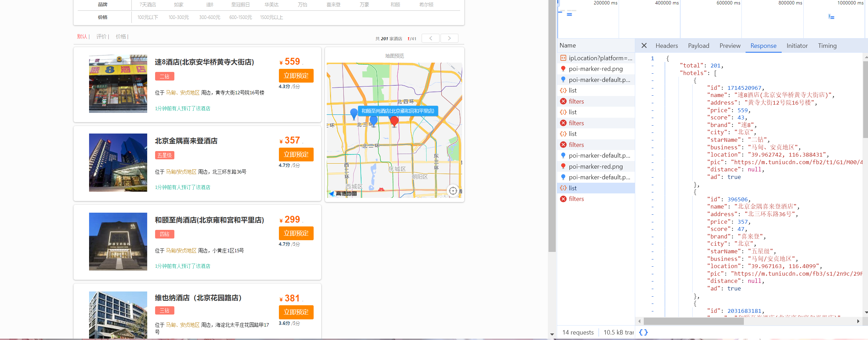Click the JSON icon of first list request
Viewport: 868px width, 340px height.
coord(563,91)
